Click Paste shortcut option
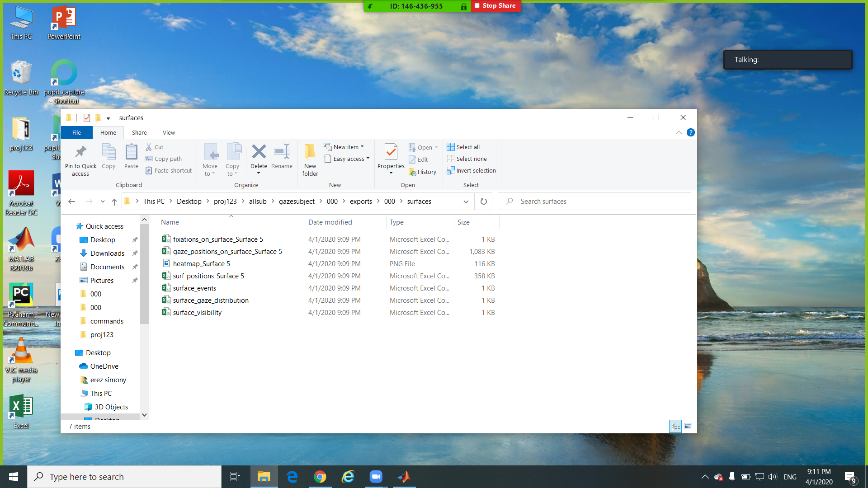868x488 pixels. tap(169, 170)
